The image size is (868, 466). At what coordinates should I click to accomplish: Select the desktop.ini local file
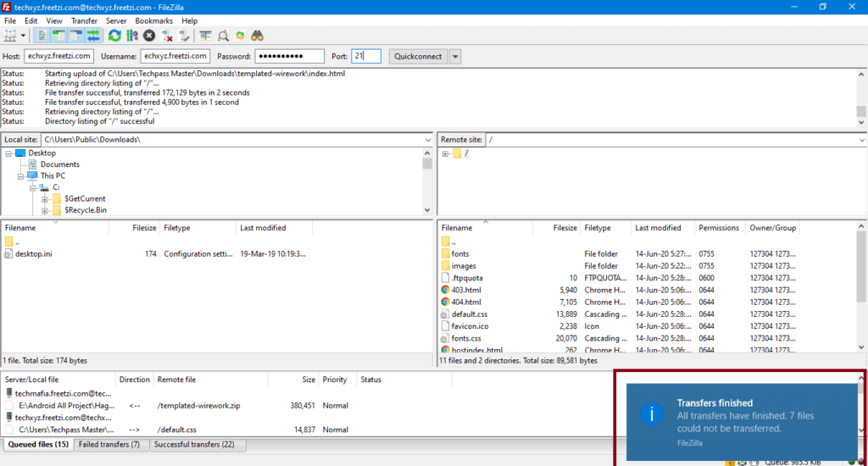coord(33,253)
